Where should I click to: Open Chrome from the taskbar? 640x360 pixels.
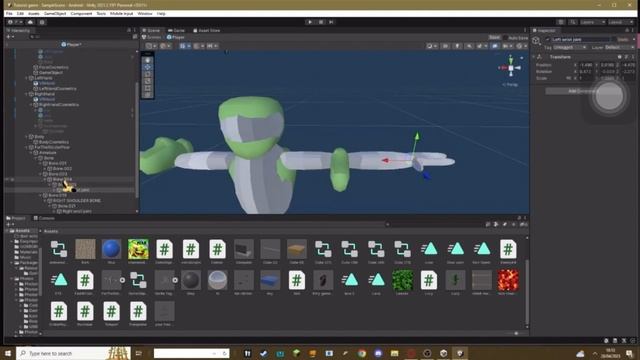[362, 353]
